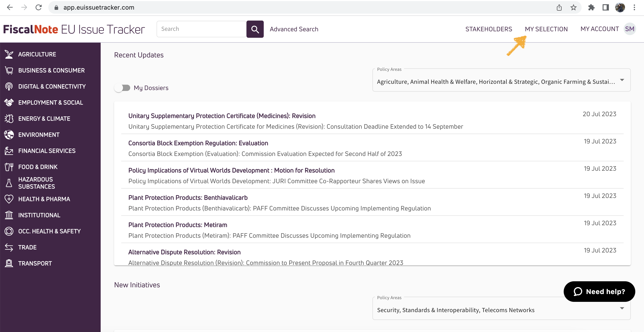Click the FiscalNote EU Issue Tracker logo
644x332 pixels.
(74, 29)
